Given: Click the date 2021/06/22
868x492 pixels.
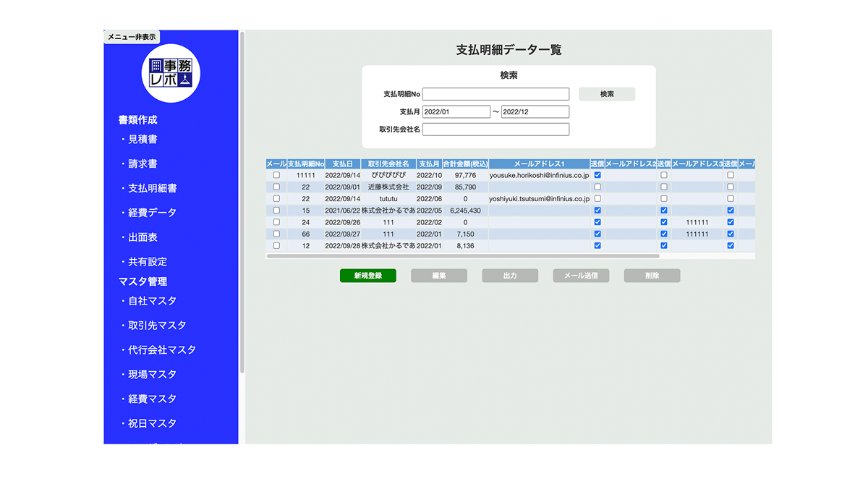Looking at the screenshot, I should point(343,211).
